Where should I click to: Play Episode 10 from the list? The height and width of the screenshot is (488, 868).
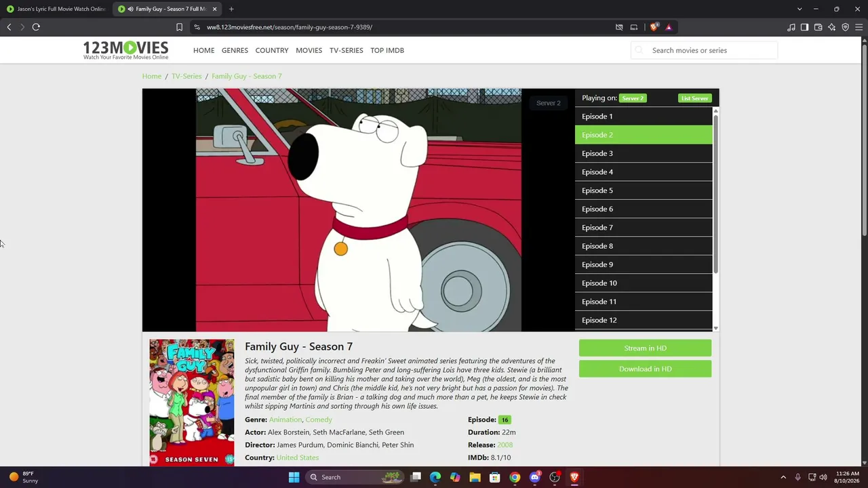[644, 283]
